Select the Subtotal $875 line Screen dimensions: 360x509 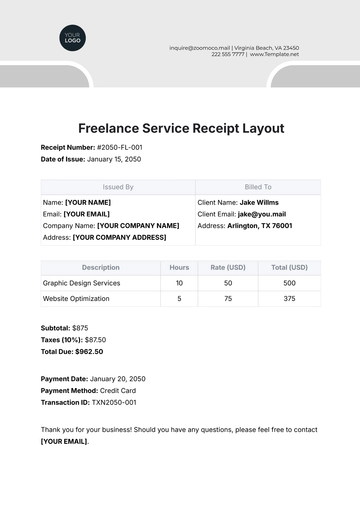coord(64,328)
